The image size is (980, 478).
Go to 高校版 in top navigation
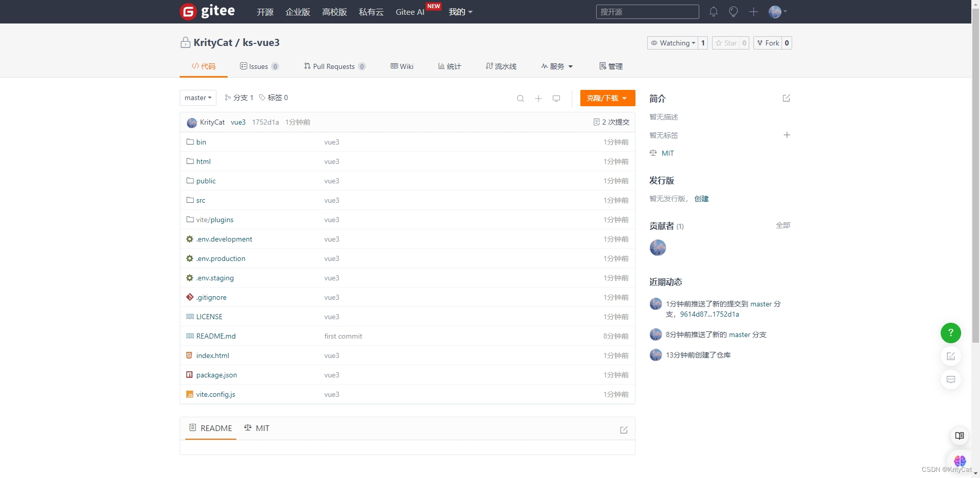coord(334,12)
